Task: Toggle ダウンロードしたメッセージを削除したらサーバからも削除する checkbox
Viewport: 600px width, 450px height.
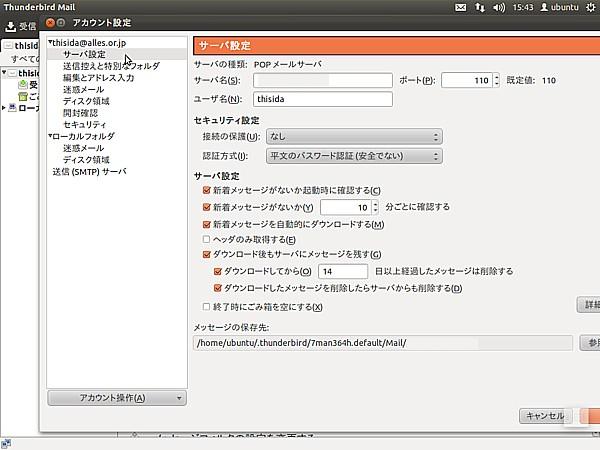Action: [218, 288]
